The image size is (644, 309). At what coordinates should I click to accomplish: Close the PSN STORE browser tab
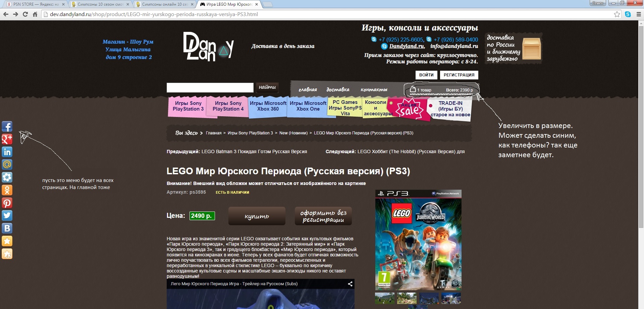[63, 4]
